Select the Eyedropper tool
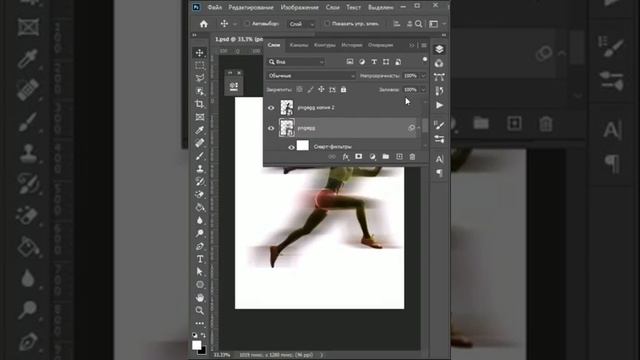The width and height of the screenshot is (640, 360). click(x=200, y=130)
